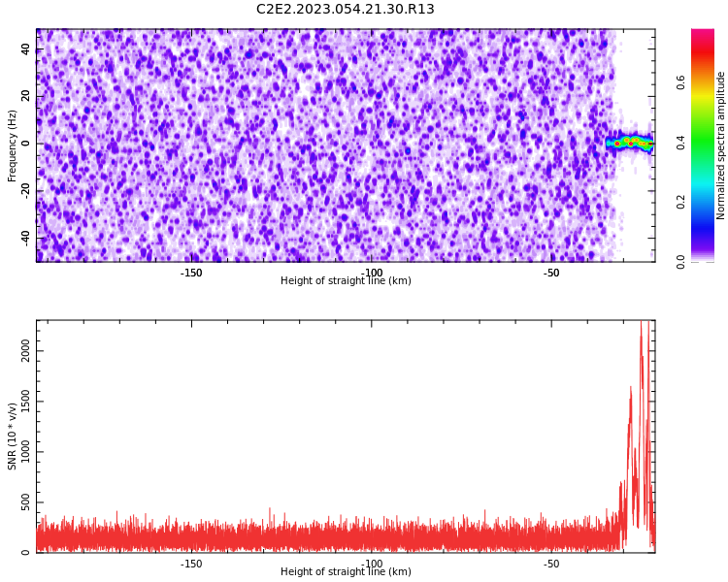Click the 0 tick on the SNR axis
The image size is (728, 582).
(25, 552)
